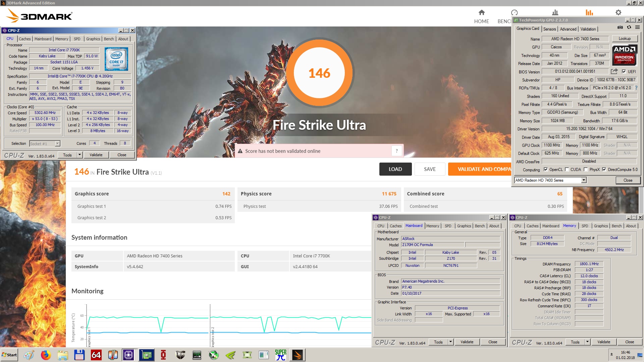Toggle the UEFI checkbox in GPU-Z
The height and width of the screenshot is (362, 644).
tap(624, 71)
